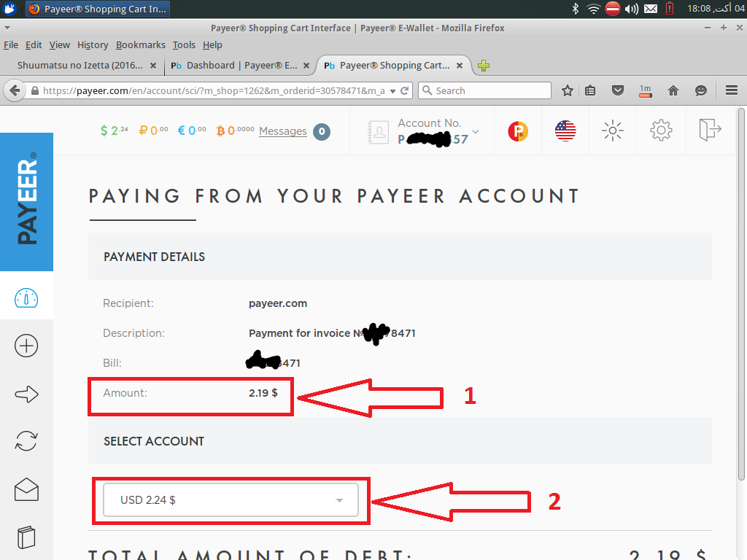
Task: Open the Payeer dashboard sidebar icon
Action: (26, 298)
